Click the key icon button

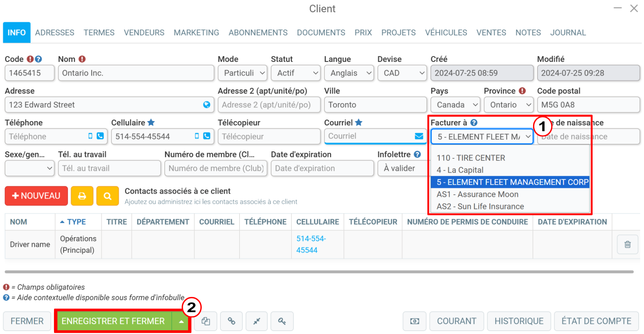282,321
